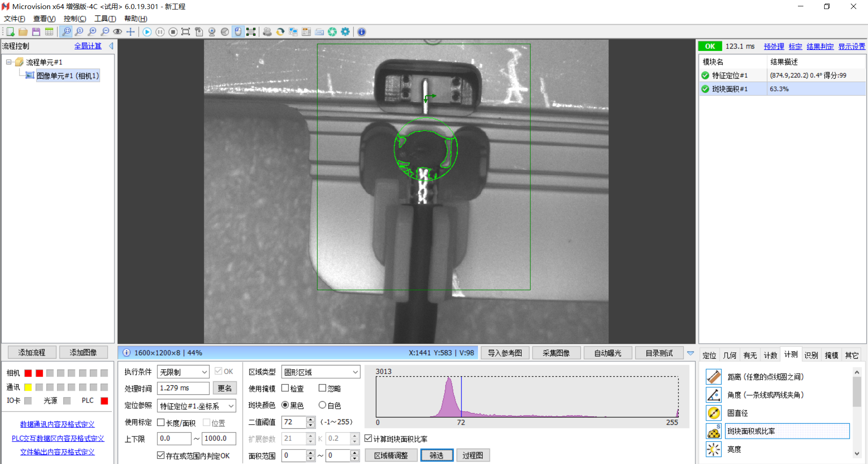Click the blue threshold line in the histogram
The image size is (868, 464).
(x=461, y=396)
